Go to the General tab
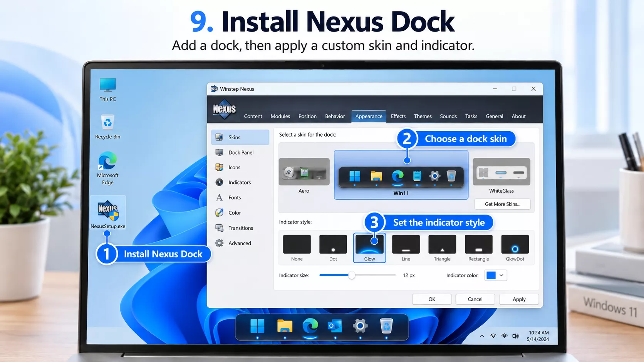The height and width of the screenshot is (362, 644). (x=495, y=116)
